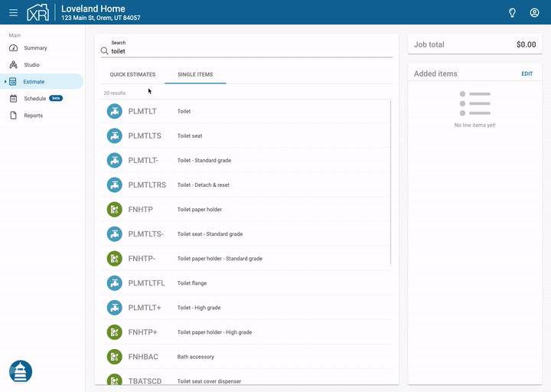
Task: Select the 'Bath accessory' description
Action: pyautogui.click(x=195, y=357)
